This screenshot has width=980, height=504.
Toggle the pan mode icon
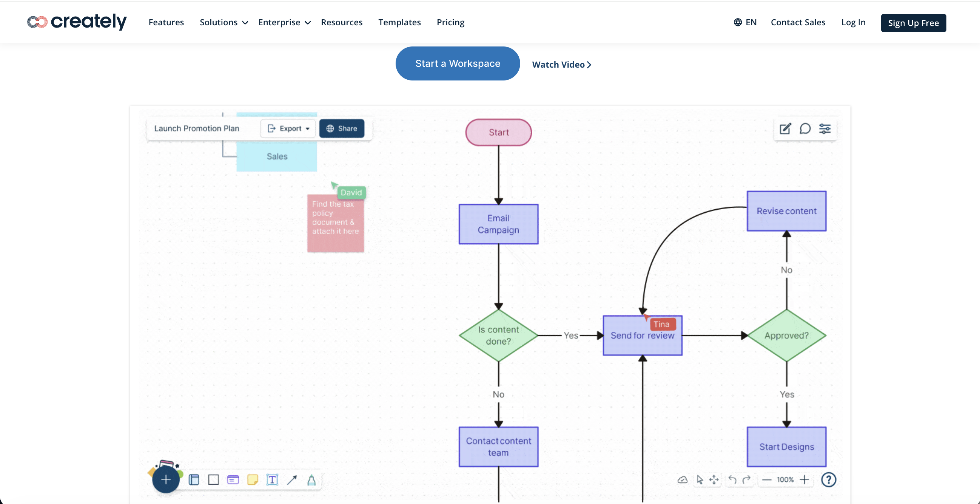[x=714, y=480]
